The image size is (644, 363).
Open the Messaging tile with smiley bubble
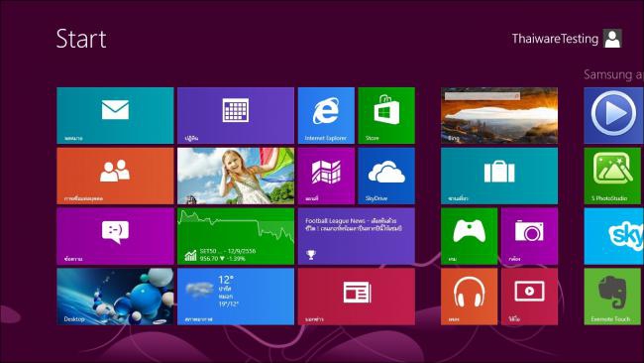coord(115,236)
